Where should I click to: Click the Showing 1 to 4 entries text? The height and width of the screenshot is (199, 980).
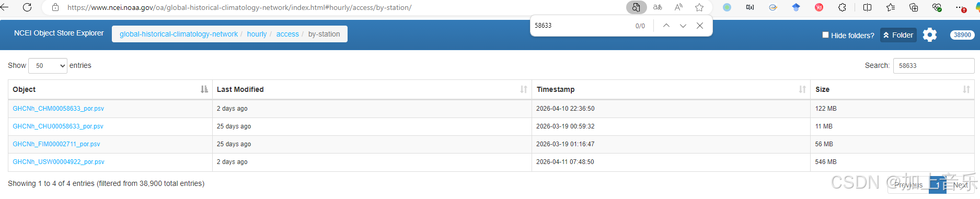coord(106,183)
